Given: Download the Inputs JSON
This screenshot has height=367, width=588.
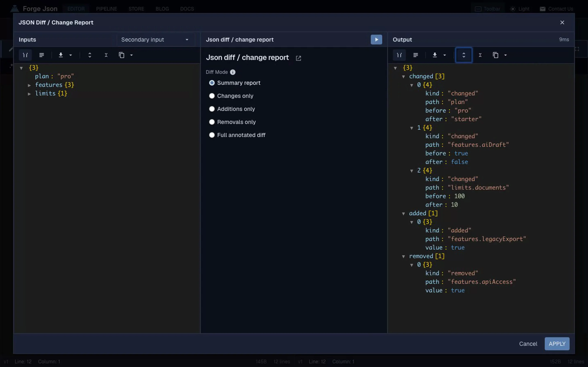Looking at the screenshot, I should pyautogui.click(x=61, y=55).
